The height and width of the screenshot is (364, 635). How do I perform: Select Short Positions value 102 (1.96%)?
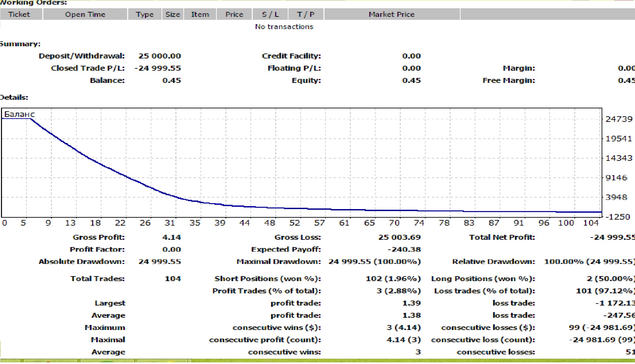393,279
